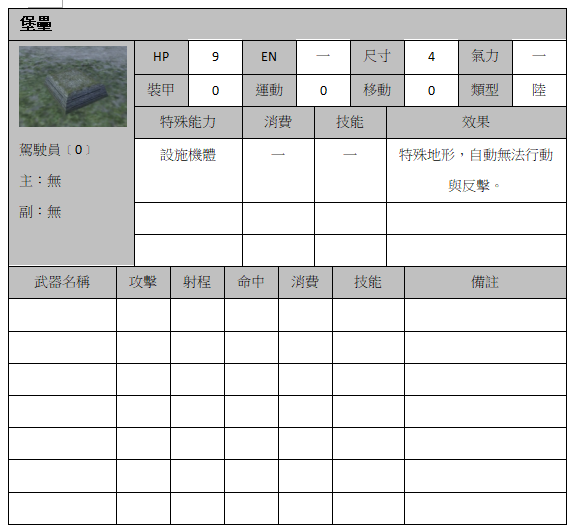
Task: Click the 特殊能力 column header
Action: coord(188,122)
